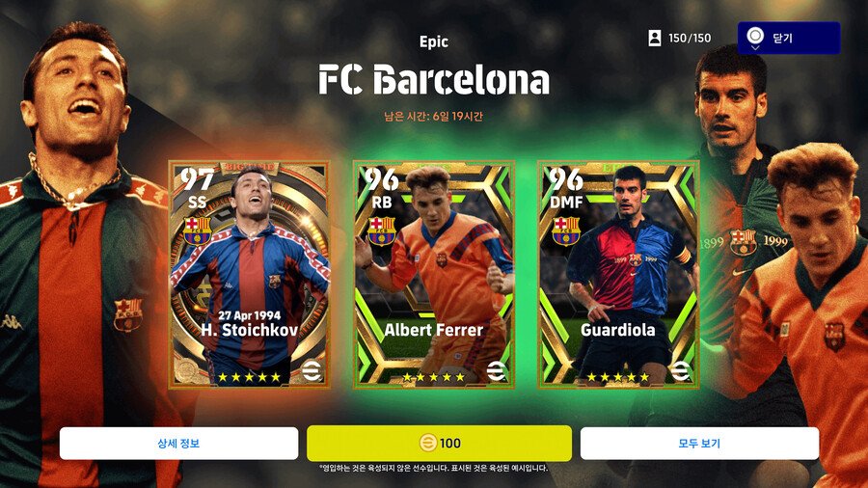868x488 pixels.
Task: Select the Guardiola player card
Action: click(618, 275)
